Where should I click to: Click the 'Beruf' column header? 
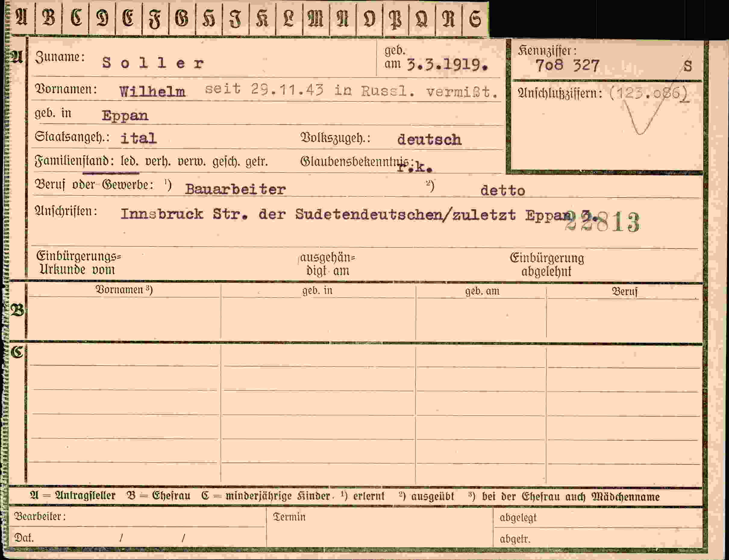tap(624, 292)
